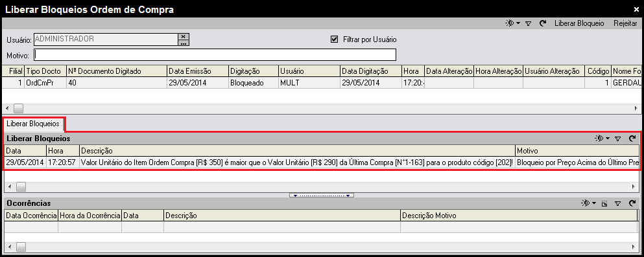Clear the Usuário field with the x button

point(183,36)
